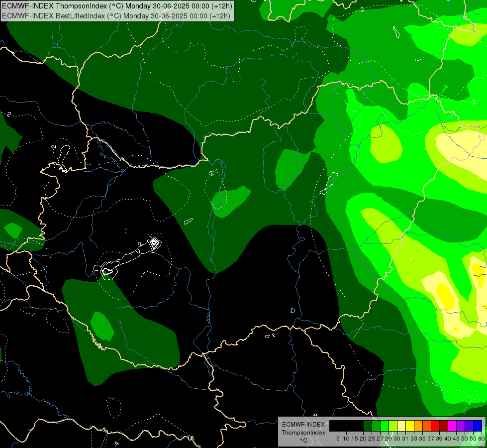Screen dimensions: 487x448
Task: Select the orange-red 35–37 legend swatch
Action: point(426,426)
